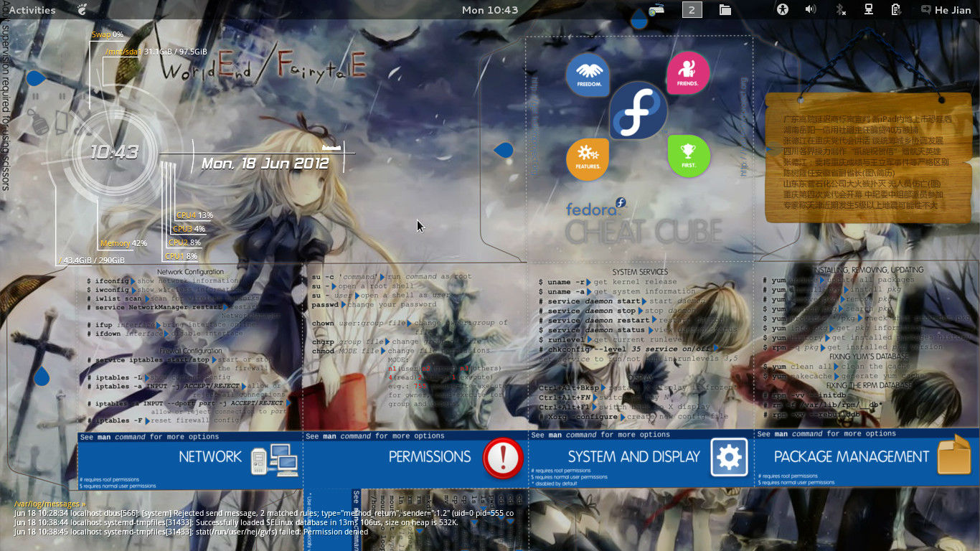Viewport: 980px width, 551px height.
Task: Click the wooden sign with Chinese headlines
Action: pyautogui.click(x=867, y=158)
